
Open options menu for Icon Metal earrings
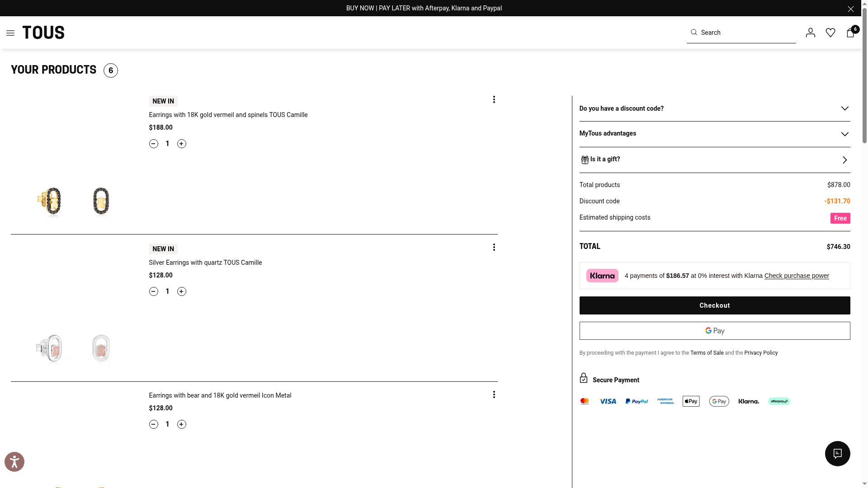click(x=494, y=394)
